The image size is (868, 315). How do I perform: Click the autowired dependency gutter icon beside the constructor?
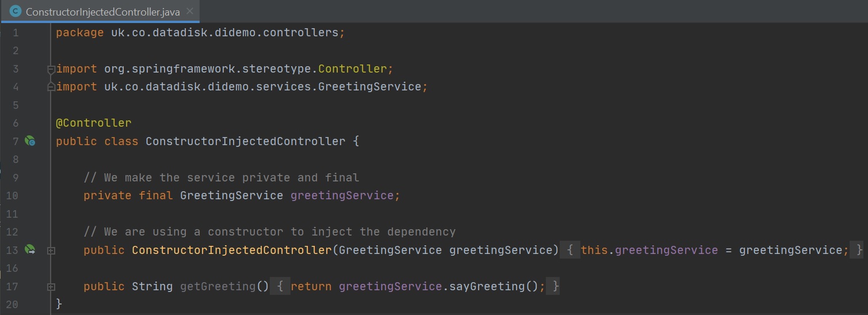(30, 250)
